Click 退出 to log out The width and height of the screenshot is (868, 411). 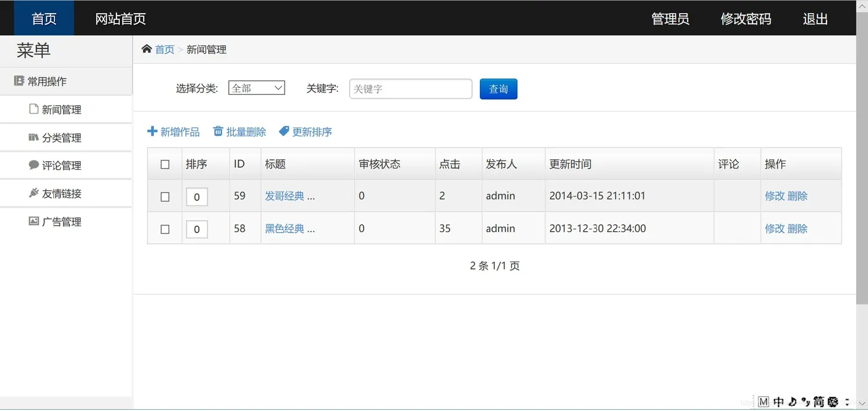pos(815,19)
